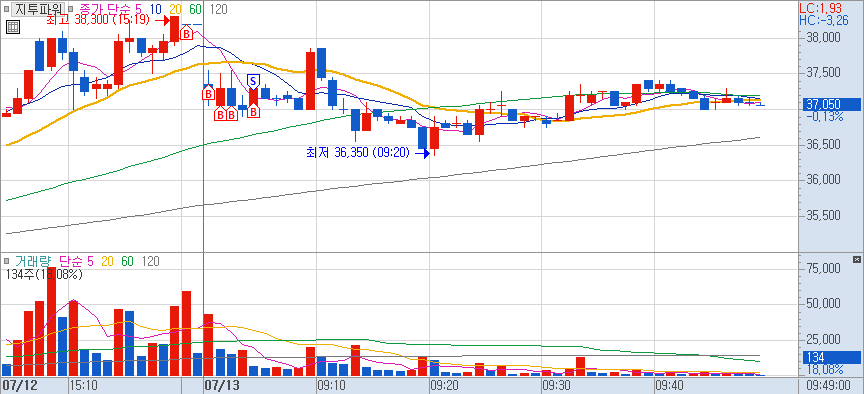This screenshot has height=394, width=864.
Task: Click the -0.13% change value
Action: click(x=824, y=116)
